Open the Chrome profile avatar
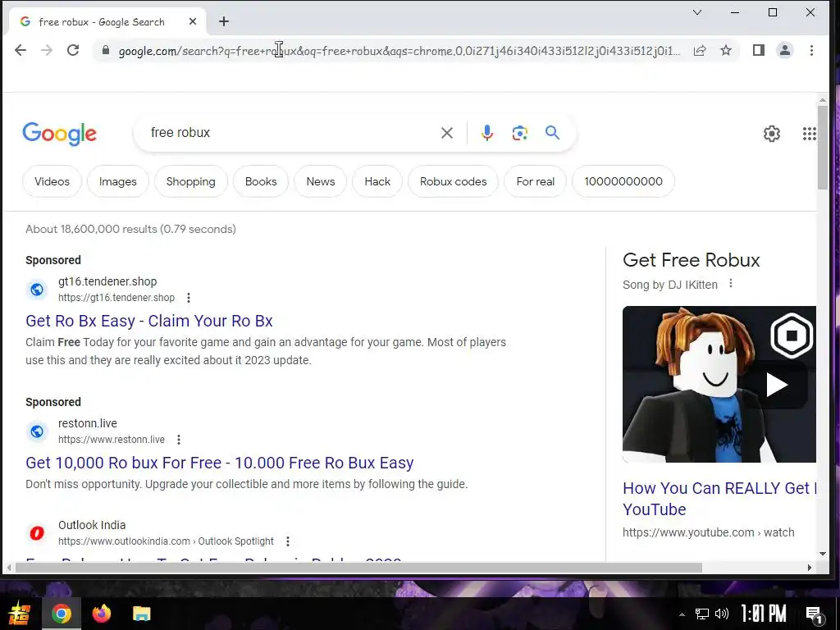The image size is (840, 630). click(x=785, y=50)
